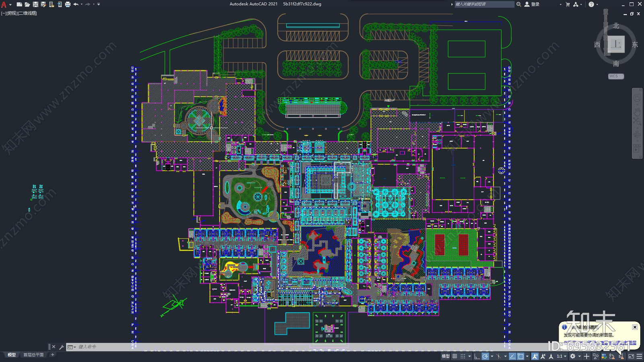
Task: Click the Save icon in quick access toolbar
Action: tap(35, 4)
